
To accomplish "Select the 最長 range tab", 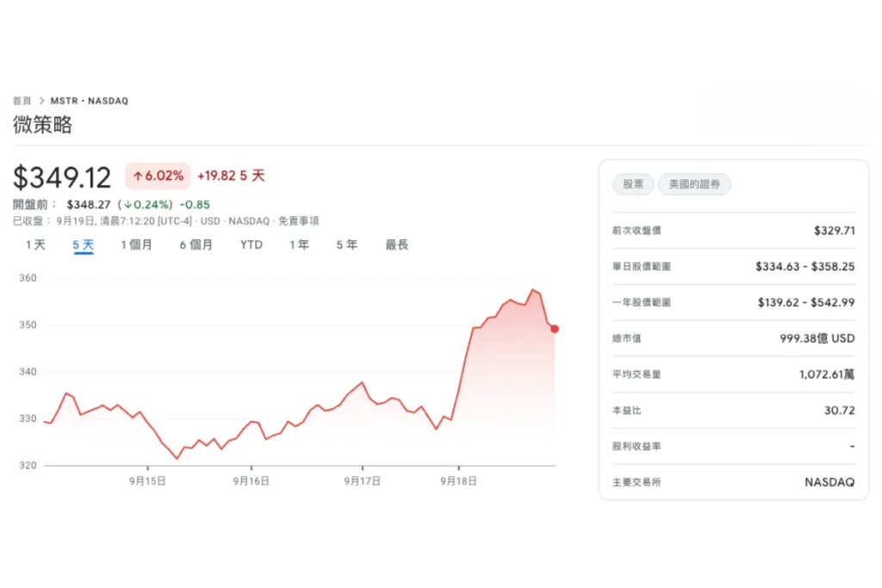I will [x=396, y=245].
